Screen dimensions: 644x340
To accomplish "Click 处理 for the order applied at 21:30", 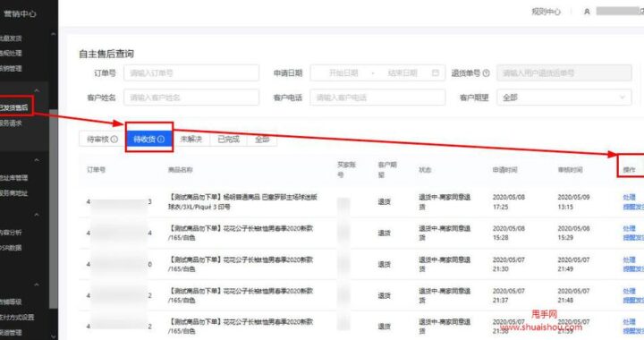I will [x=629, y=259].
